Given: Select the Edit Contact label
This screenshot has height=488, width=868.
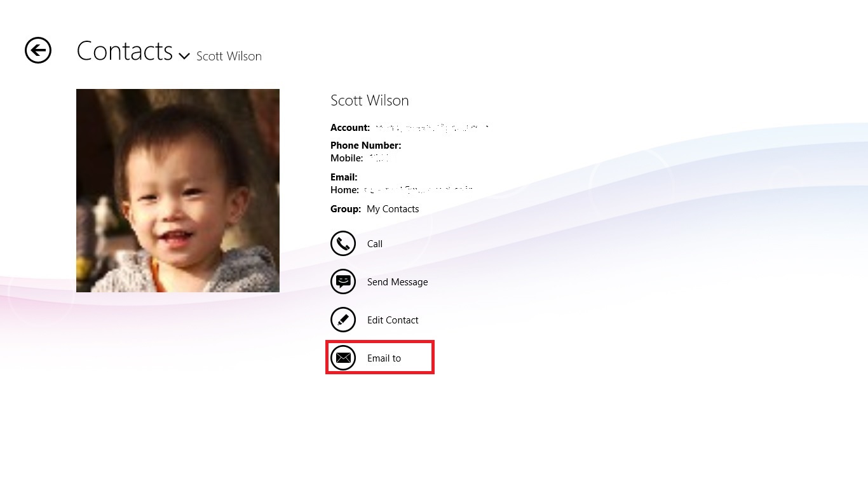Looking at the screenshot, I should click(x=393, y=320).
